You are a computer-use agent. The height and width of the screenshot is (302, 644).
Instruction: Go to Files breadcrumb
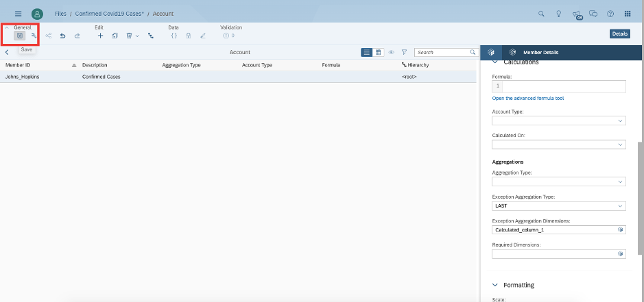tap(60, 14)
